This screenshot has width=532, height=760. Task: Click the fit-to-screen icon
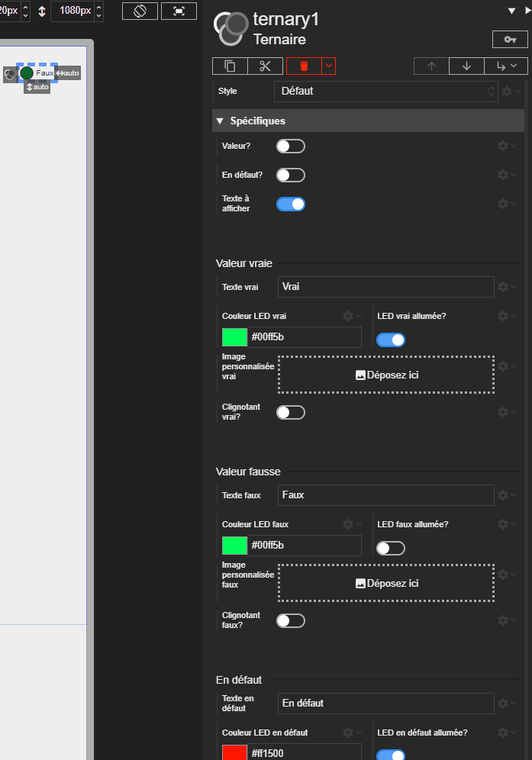tap(179, 11)
